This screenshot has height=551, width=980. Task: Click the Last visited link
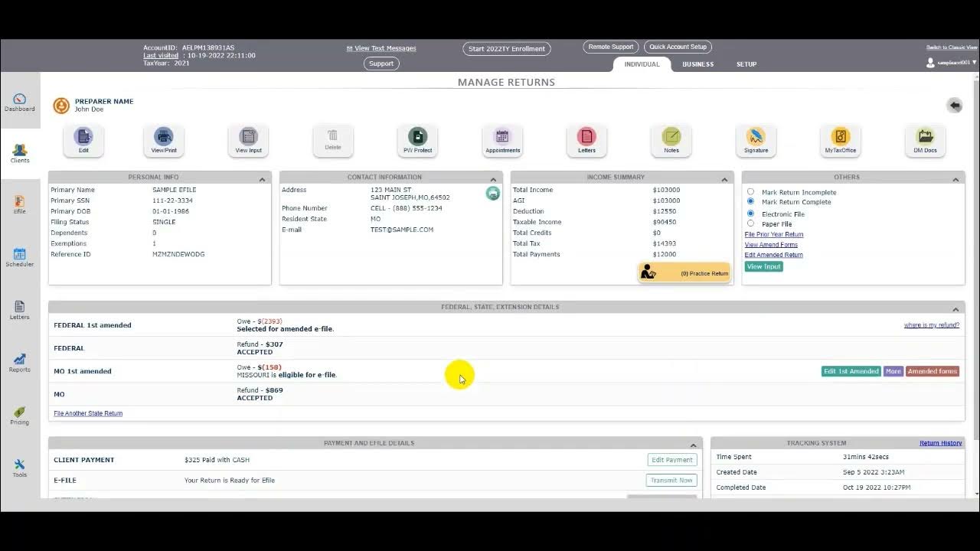(161, 55)
